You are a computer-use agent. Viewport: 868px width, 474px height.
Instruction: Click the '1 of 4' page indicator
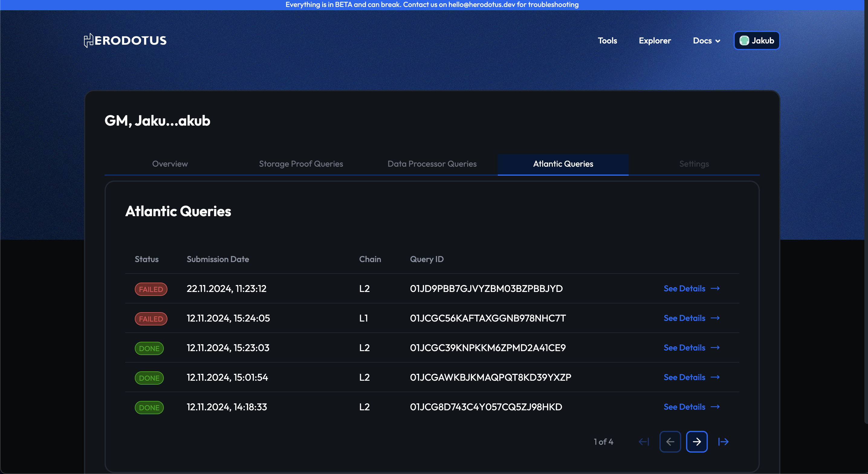coord(603,442)
